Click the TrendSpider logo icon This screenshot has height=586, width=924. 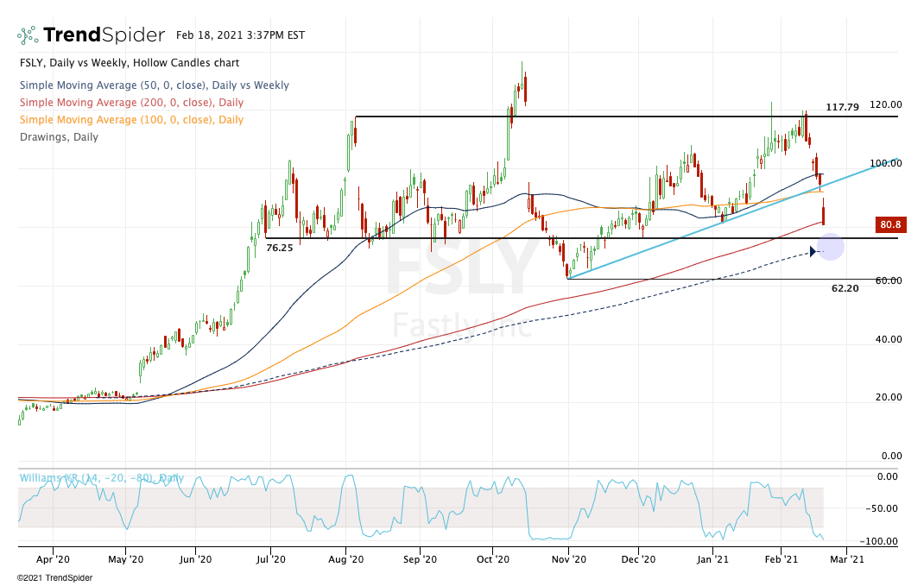click(x=28, y=35)
